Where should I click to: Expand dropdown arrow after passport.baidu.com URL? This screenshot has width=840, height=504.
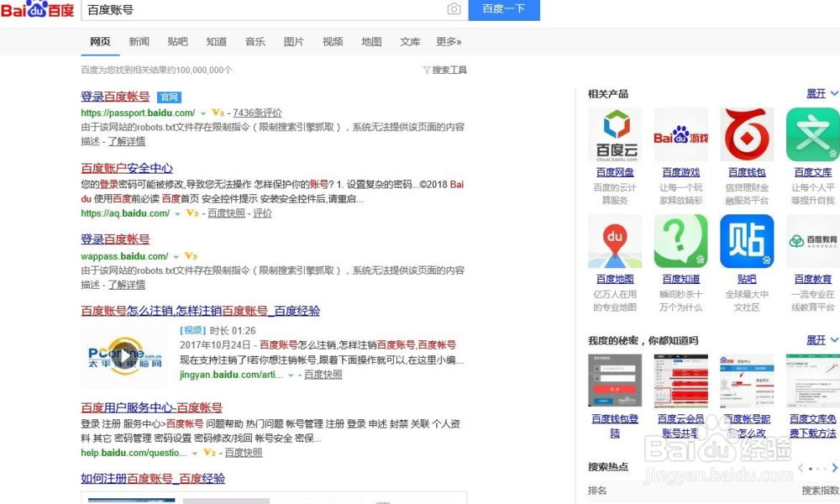tap(203, 113)
